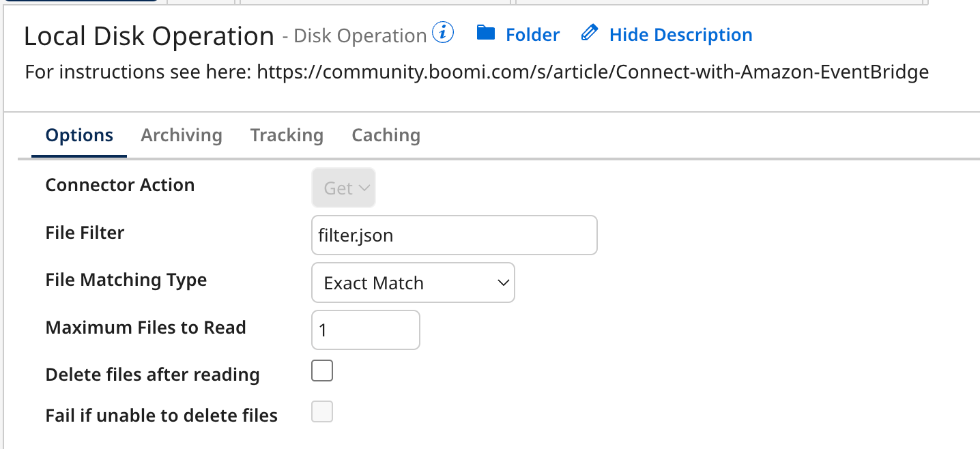Open the Exact Match dropdown
This screenshot has height=449, width=980.
click(x=412, y=283)
